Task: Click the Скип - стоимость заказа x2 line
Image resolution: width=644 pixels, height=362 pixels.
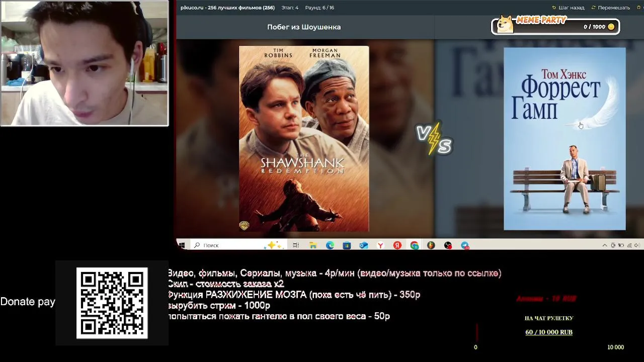Action: click(x=226, y=284)
